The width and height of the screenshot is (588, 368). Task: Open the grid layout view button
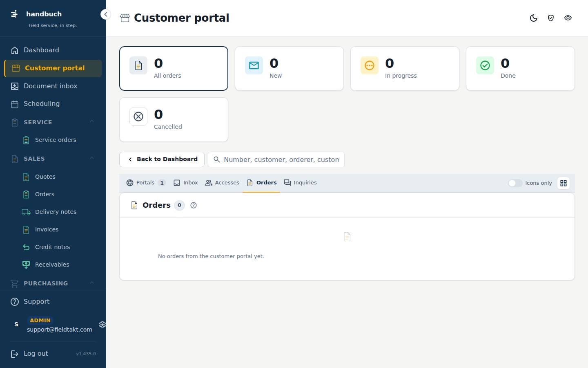click(x=563, y=183)
